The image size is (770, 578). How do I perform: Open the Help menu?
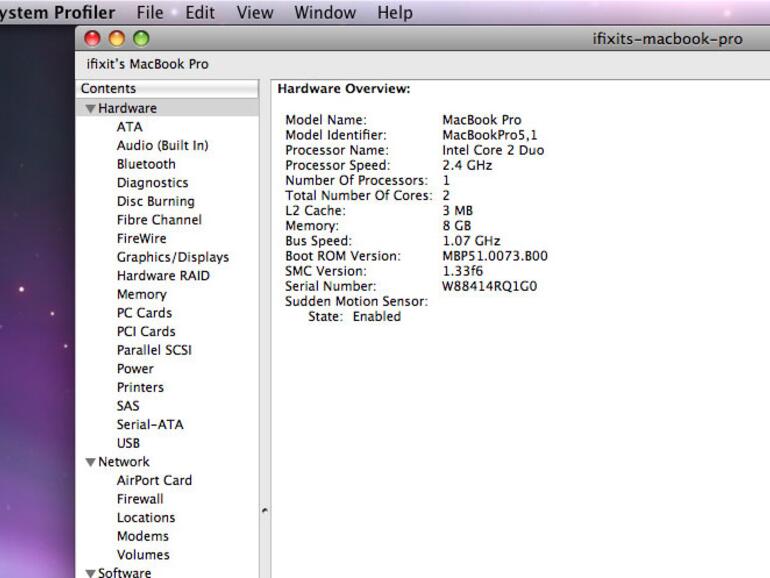click(395, 12)
